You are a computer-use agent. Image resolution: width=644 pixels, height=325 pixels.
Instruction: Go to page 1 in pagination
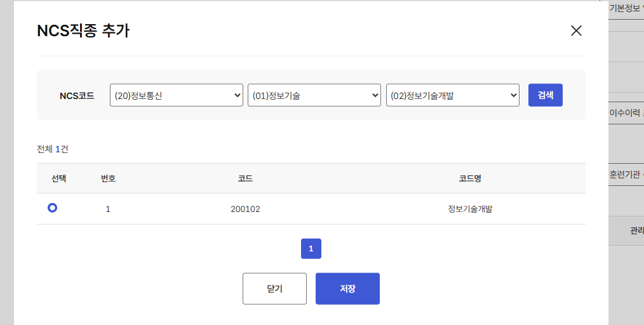311,249
